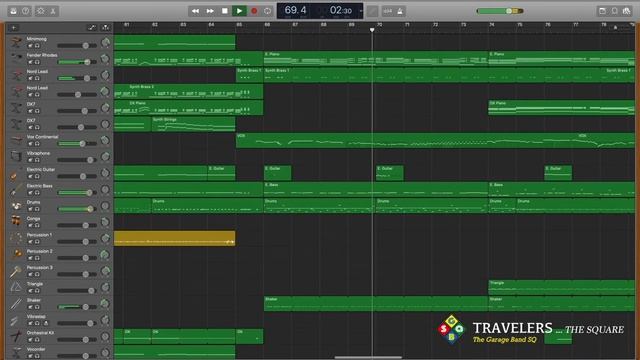The image size is (640, 360).
Task: Open the Loop Browser
Action: click(615, 11)
